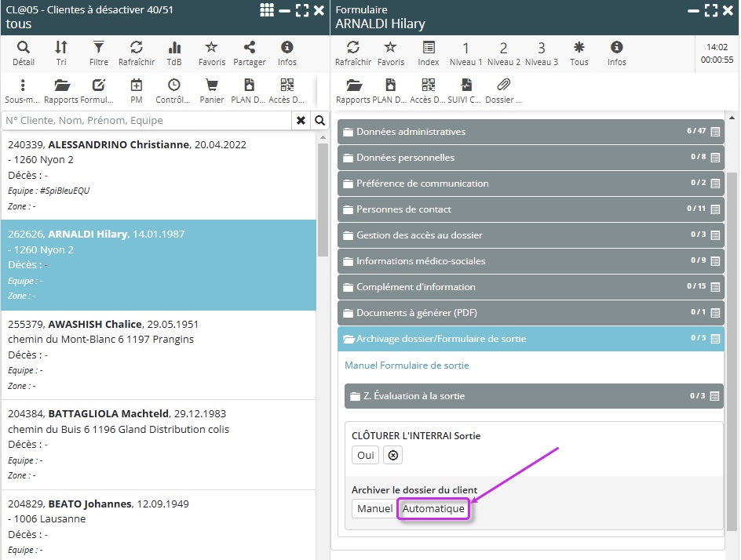Open the Index icon in Formulaire
The image size is (741, 560).
click(429, 53)
